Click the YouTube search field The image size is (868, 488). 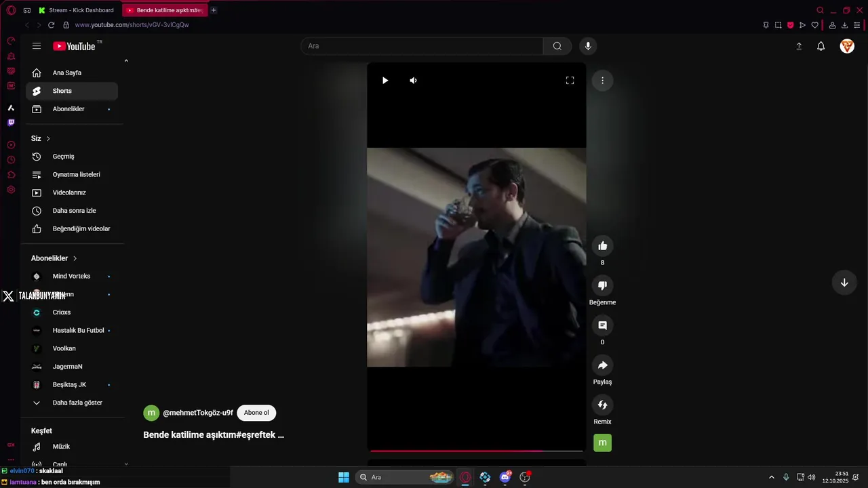(x=422, y=46)
